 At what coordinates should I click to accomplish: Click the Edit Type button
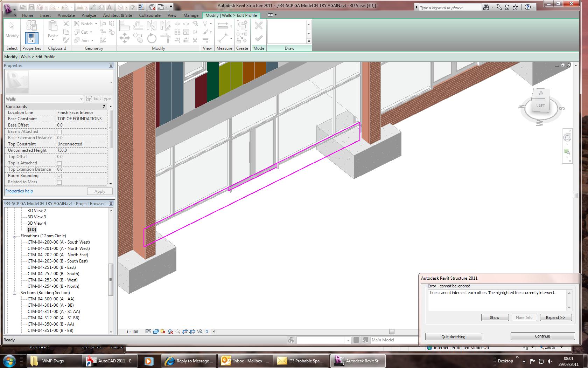pos(99,98)
